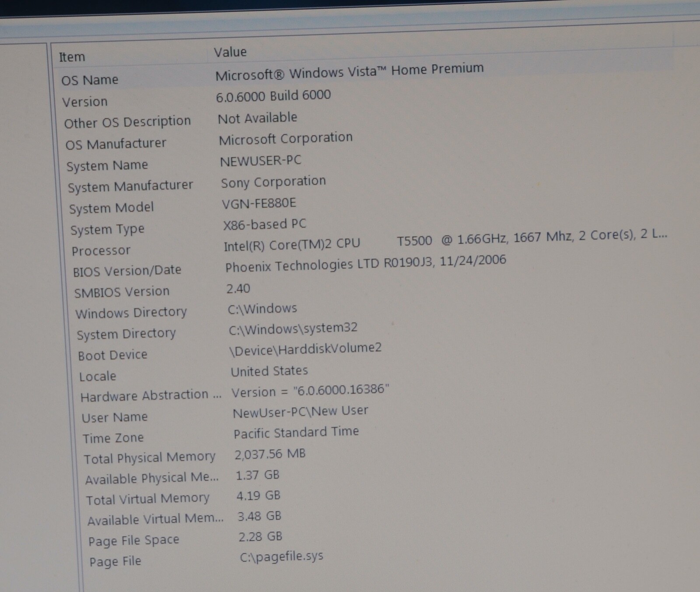The image size is (700, 592).
Task: Select the Page File Space row label
Action: [134, 541]
